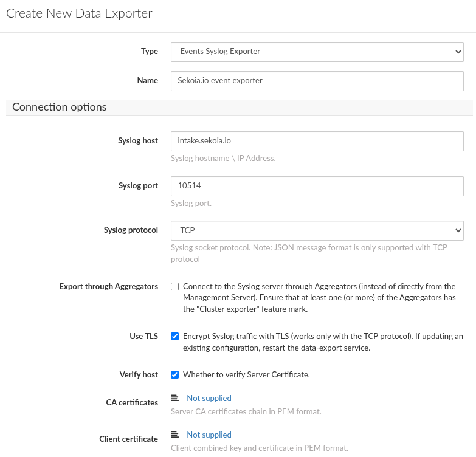Click the Name field with Sekoia.io event exporter

[317, 81]
